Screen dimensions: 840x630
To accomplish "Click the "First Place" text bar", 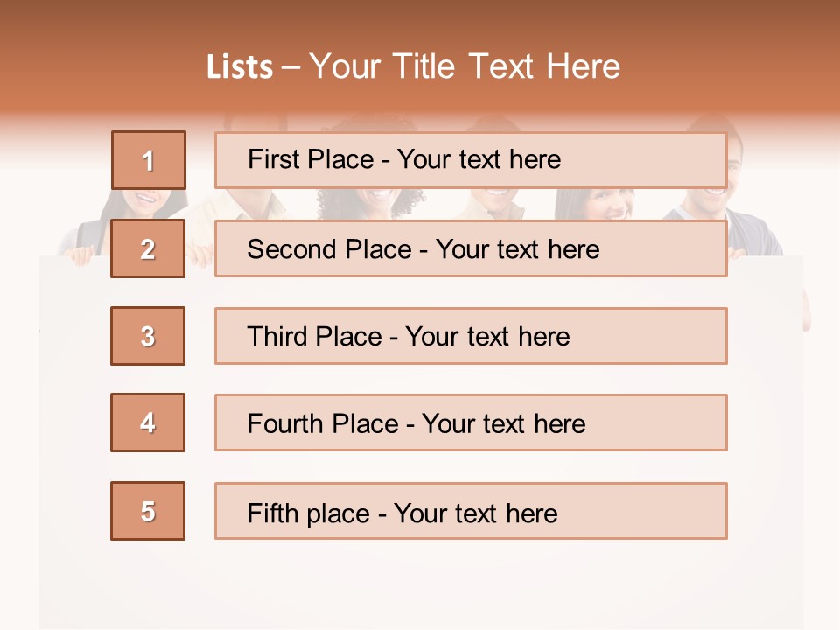I will click(x=471, y=160).
